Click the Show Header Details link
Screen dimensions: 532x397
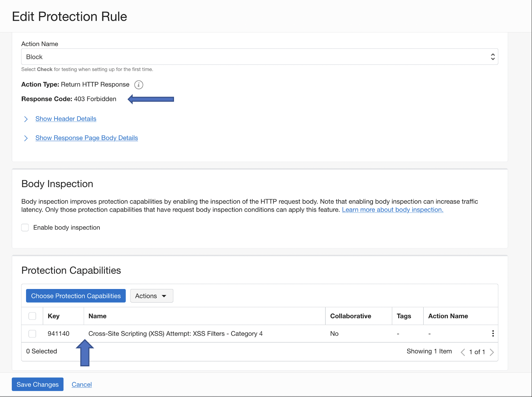click(66, 119)
